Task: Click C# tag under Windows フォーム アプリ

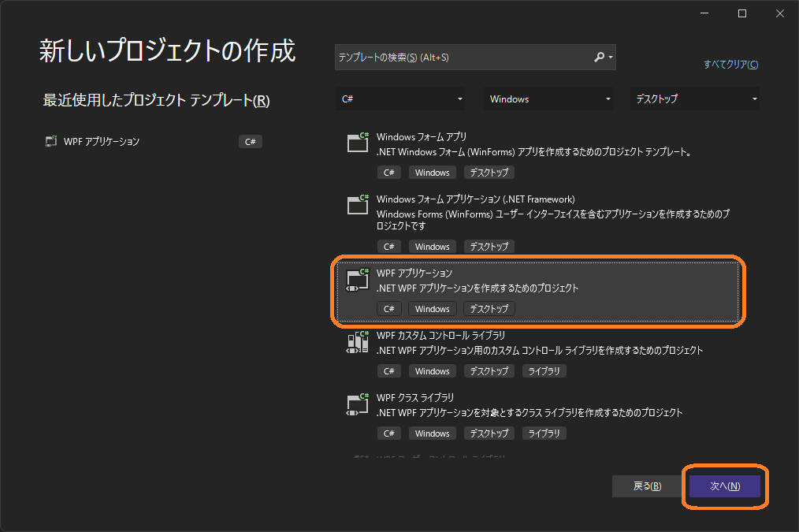Action: pyautogui.click(x=388, y=173)
